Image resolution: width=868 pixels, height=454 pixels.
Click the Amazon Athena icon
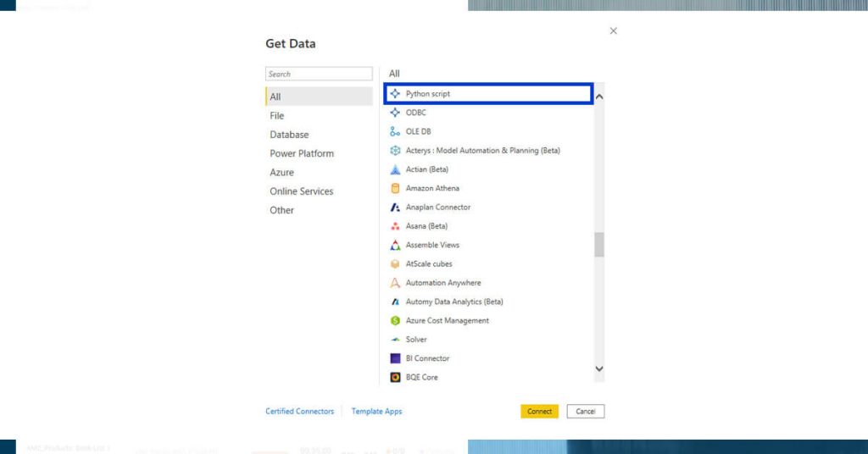coord(395,188)
